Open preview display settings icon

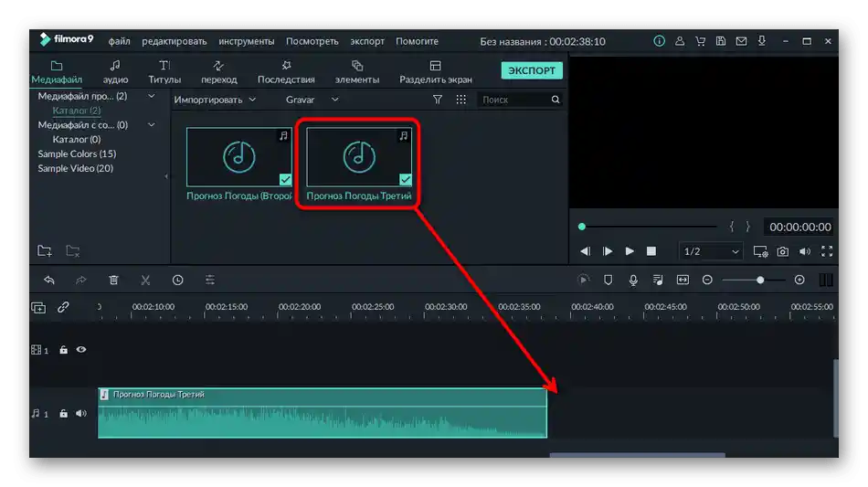[x=760, y=252]
